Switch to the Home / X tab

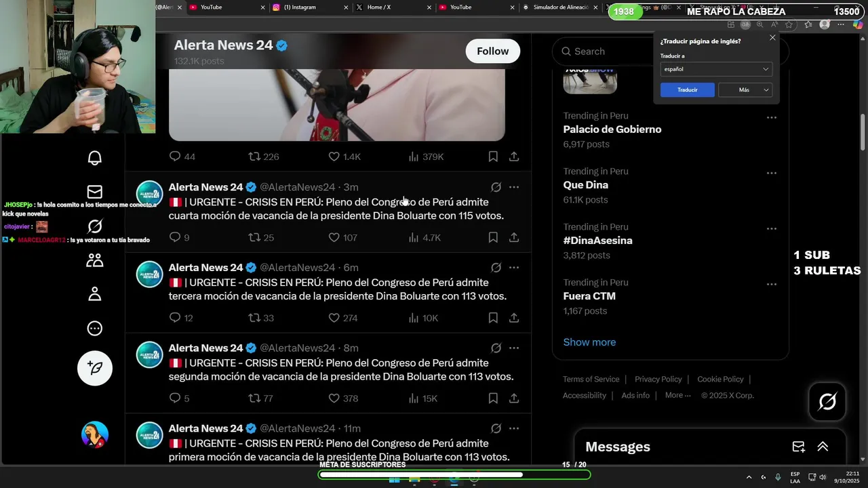pos(392,7)
